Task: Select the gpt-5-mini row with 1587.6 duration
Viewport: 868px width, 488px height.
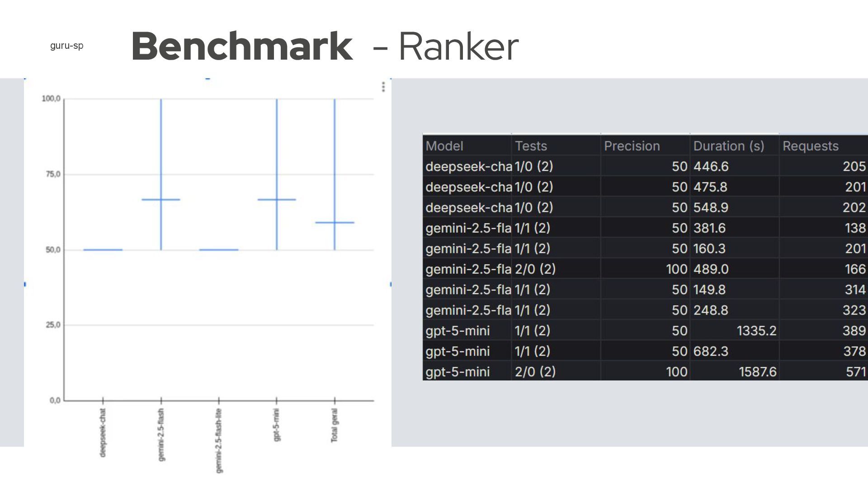Action: (458, 371)
